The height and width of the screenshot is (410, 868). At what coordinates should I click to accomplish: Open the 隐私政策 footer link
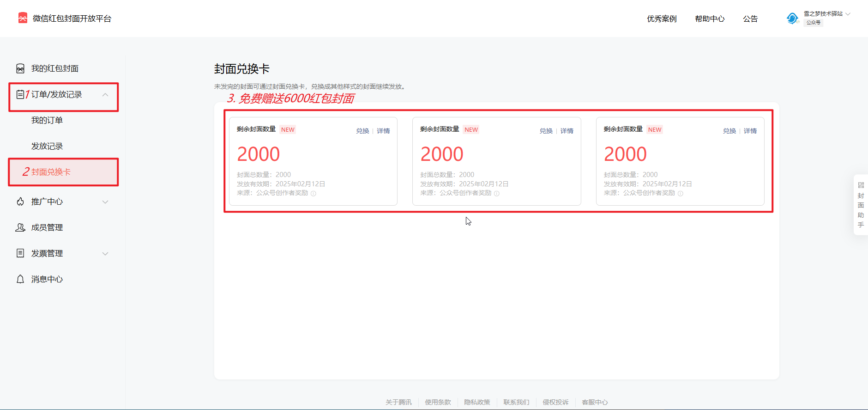(477, 402)
